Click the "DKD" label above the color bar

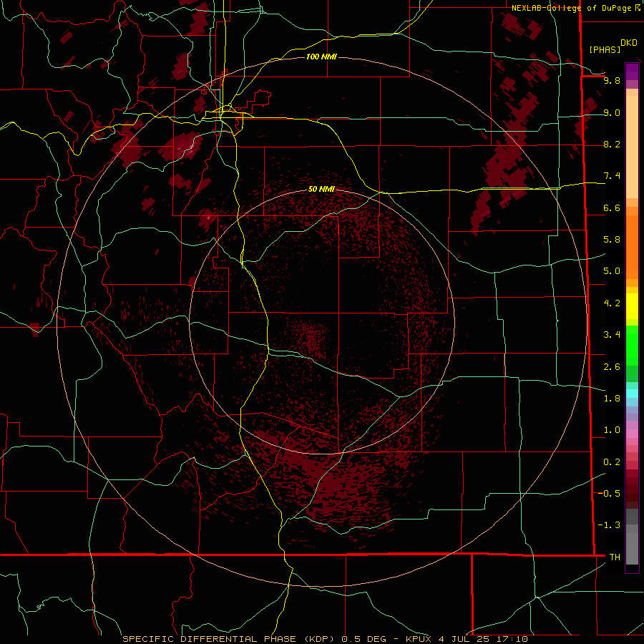pyautogui.click(x=629, y=43)
